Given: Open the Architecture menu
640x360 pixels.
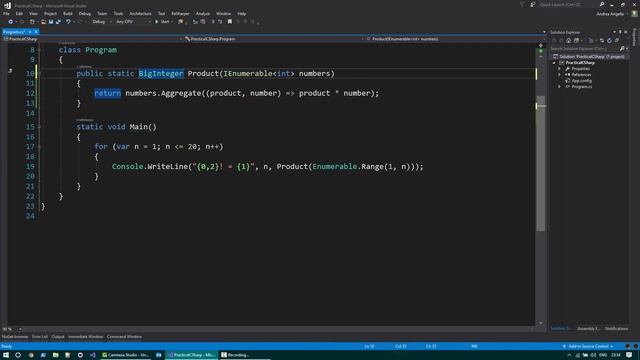Looking at the screenshot, I should click(x=140, y=13).
